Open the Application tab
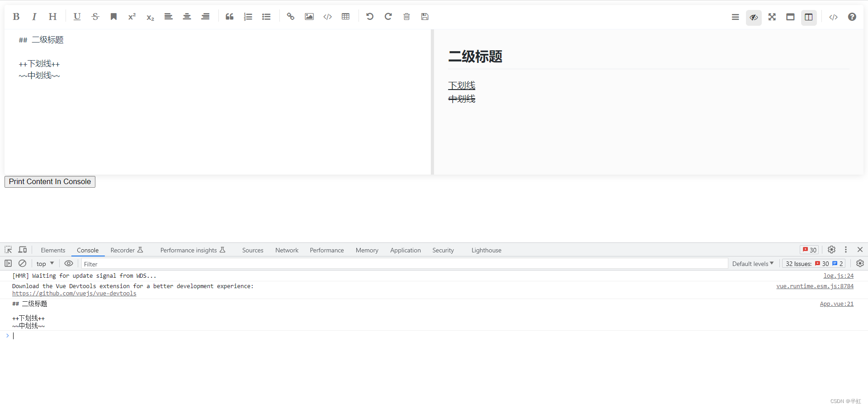 406,250
